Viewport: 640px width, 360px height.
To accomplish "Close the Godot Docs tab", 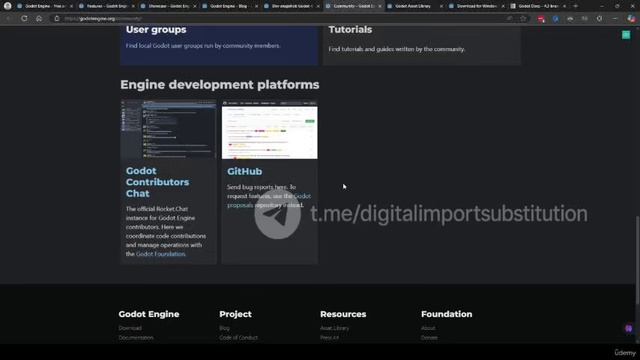I will (564, 6).
